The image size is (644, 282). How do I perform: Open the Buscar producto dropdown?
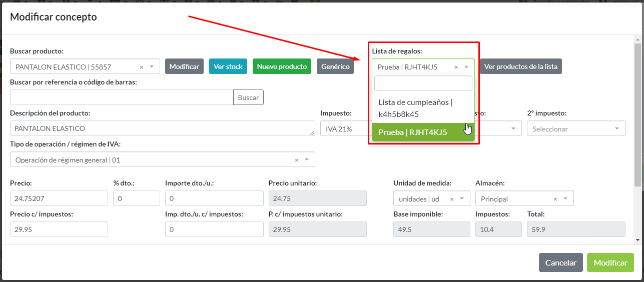coord(152,66)
